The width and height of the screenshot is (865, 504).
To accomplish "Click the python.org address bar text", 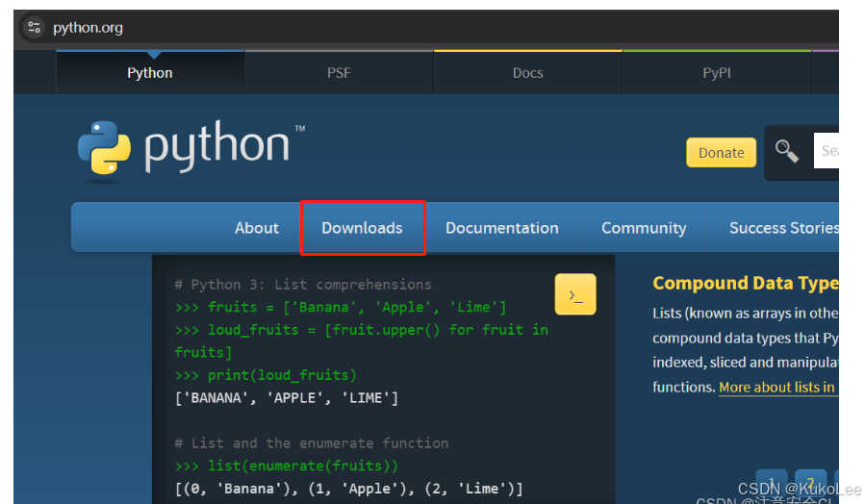I will [88, 28].
